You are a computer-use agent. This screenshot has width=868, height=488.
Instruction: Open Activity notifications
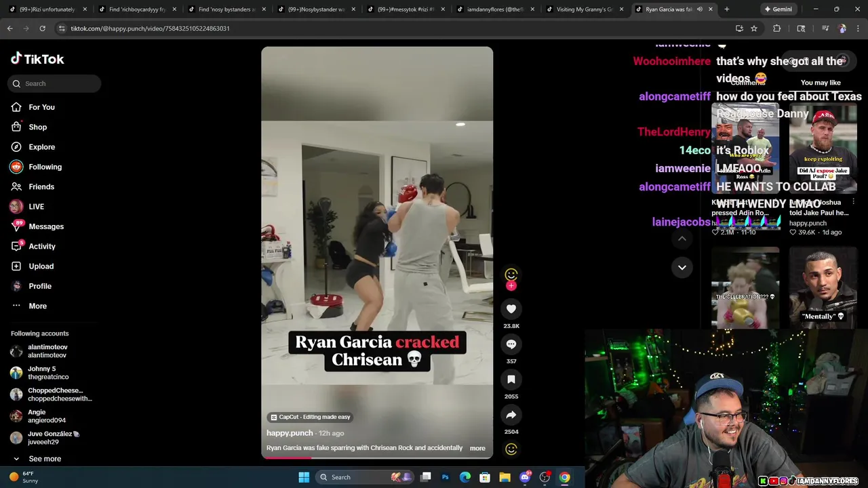(42, 246)
